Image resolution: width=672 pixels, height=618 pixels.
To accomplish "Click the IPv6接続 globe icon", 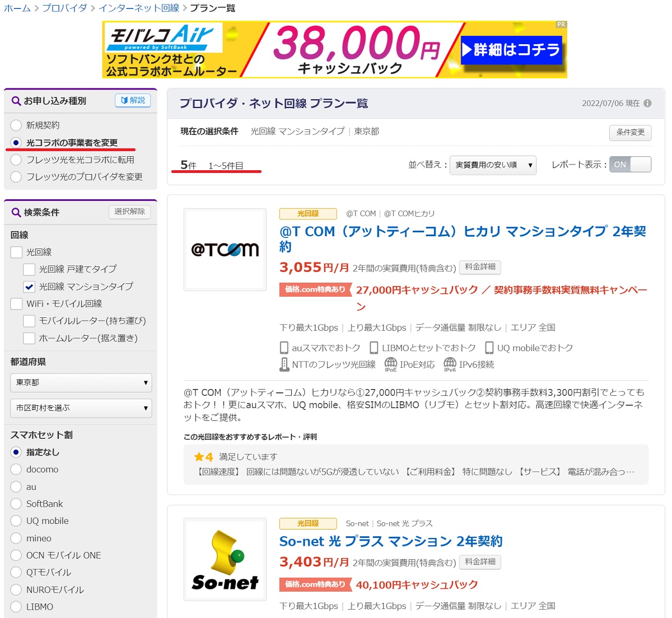I will pyautogui.click(x=450, y=364).
